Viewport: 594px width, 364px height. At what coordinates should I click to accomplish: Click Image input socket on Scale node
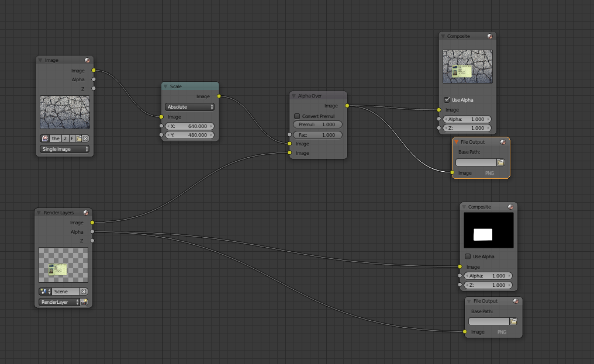[x=161, y=117]
